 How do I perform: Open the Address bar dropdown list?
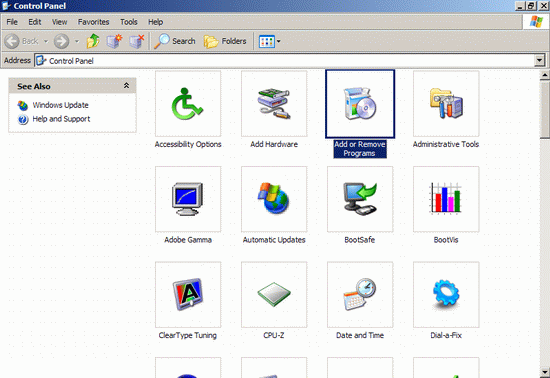point(539,60)
